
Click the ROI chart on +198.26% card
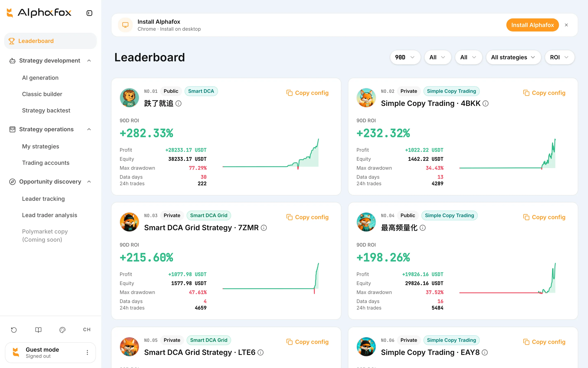coord(507,278)
